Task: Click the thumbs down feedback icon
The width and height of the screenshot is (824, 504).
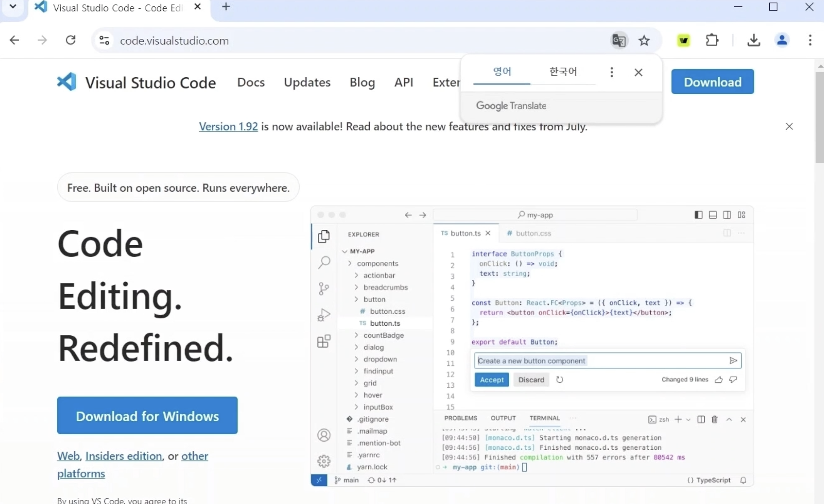Action: [x=733, y=379]
